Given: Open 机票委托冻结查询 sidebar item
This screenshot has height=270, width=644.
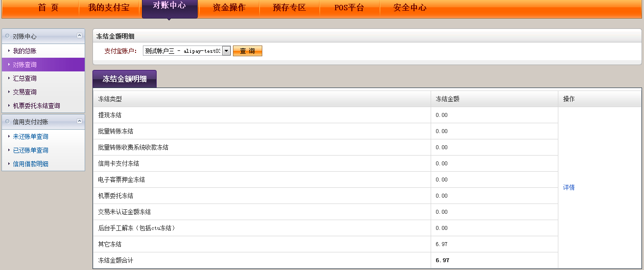Looking at the screenshot, I should (36, 106).
